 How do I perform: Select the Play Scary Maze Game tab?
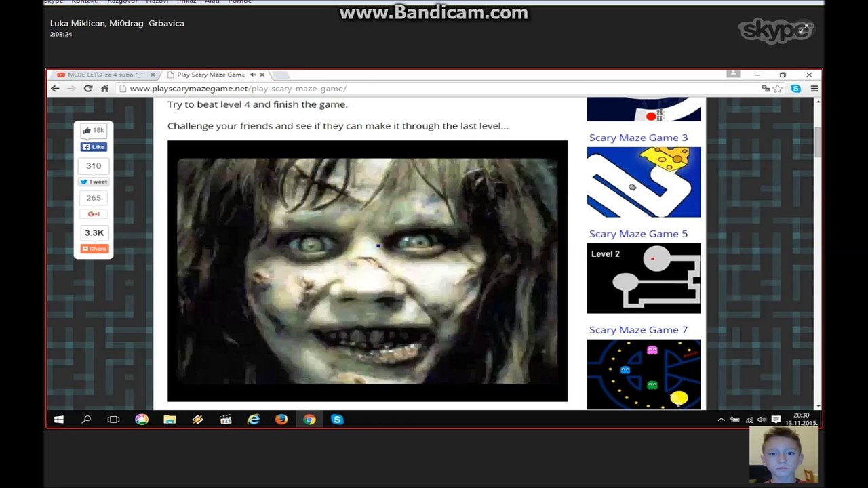pyautogui.click(x=210, y=75)
